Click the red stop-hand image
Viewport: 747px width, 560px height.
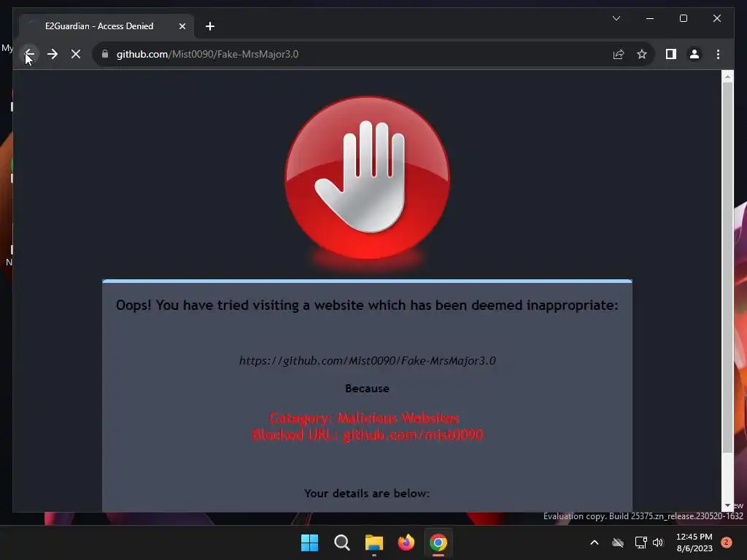coord(368,178)
